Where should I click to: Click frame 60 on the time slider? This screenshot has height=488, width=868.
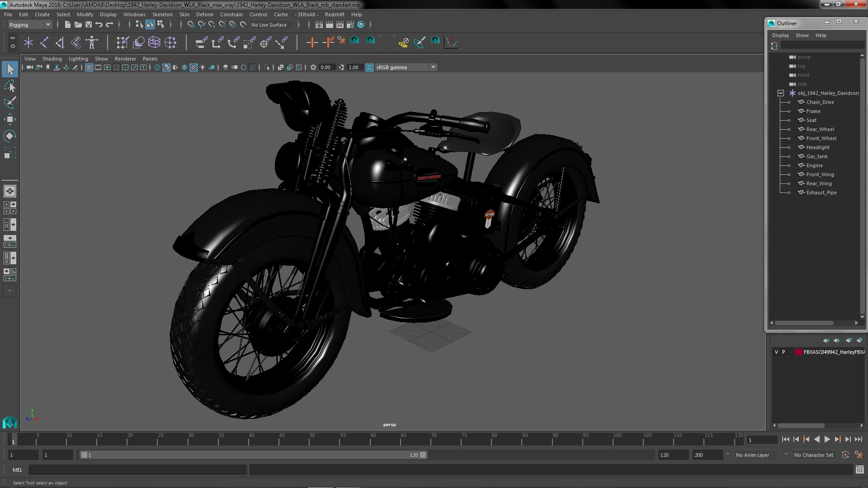click(373, 439)
